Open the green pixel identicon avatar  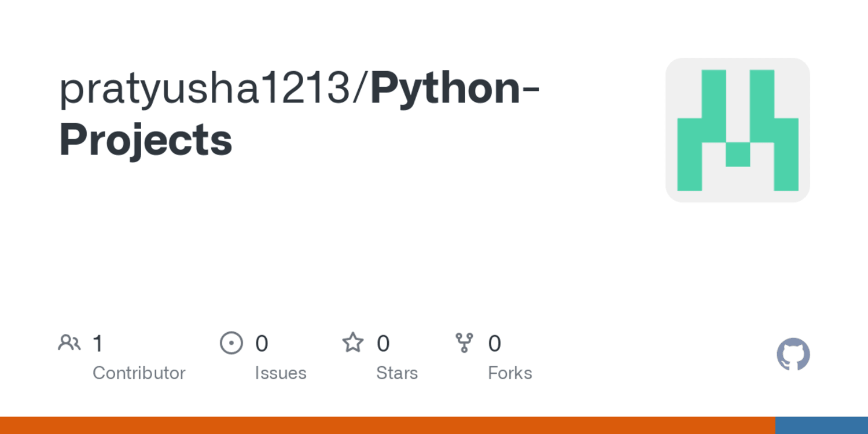pos(738,130)
